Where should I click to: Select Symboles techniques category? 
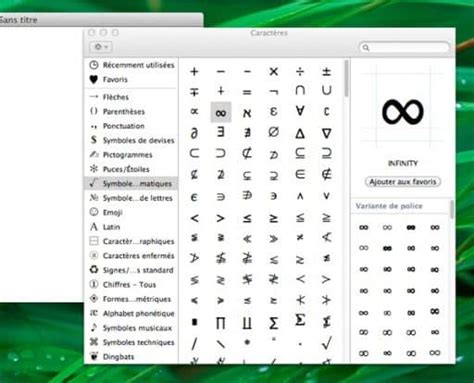coord(132,342)
